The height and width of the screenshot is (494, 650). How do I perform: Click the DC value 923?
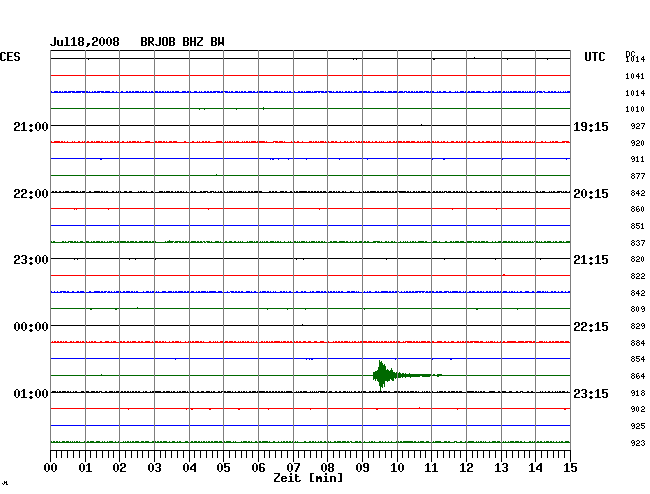coord(638,443)
